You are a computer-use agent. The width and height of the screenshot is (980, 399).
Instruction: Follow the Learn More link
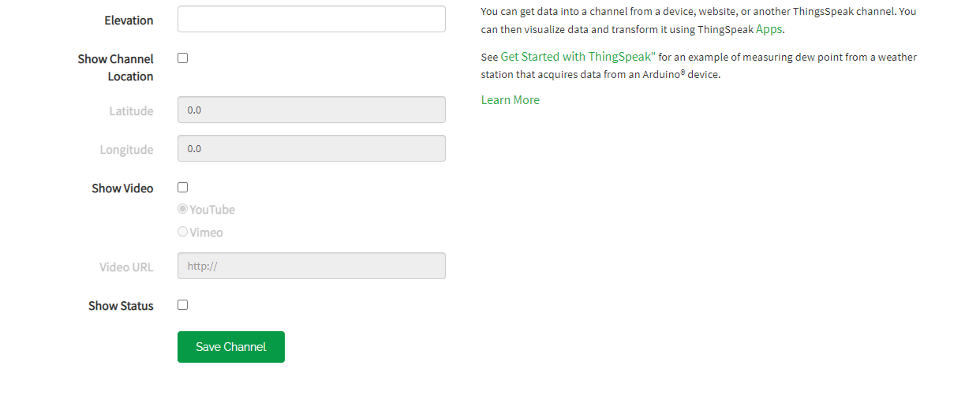(511, 100)
